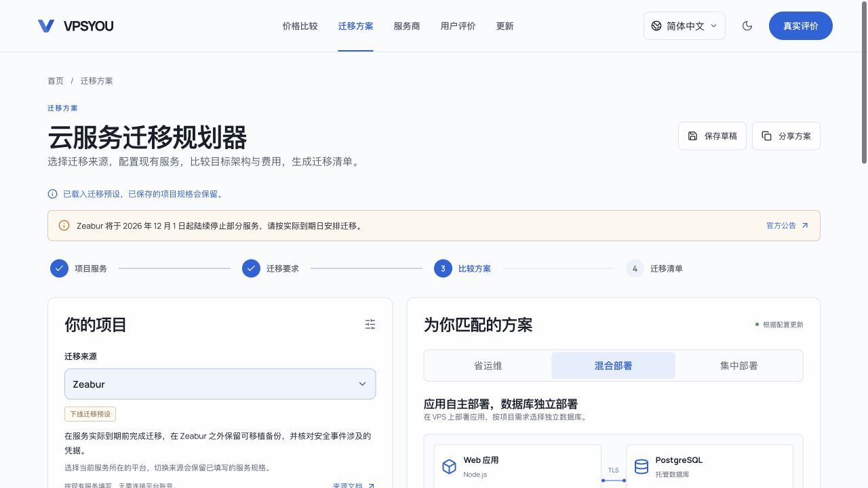Click the 下线迁移预设 tag
Image resolution: width=868 pixels, height=488 pixels.
point(90,413)
